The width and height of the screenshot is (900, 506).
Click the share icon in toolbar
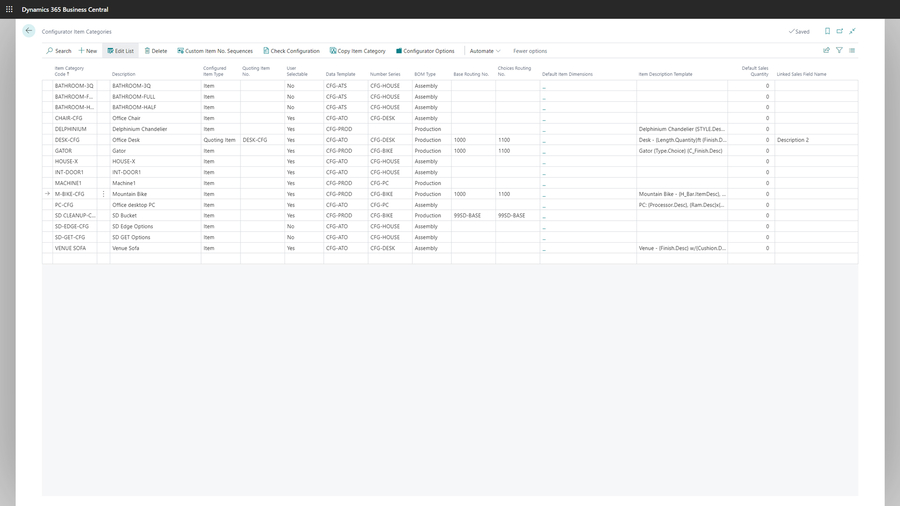click(826, 50)
